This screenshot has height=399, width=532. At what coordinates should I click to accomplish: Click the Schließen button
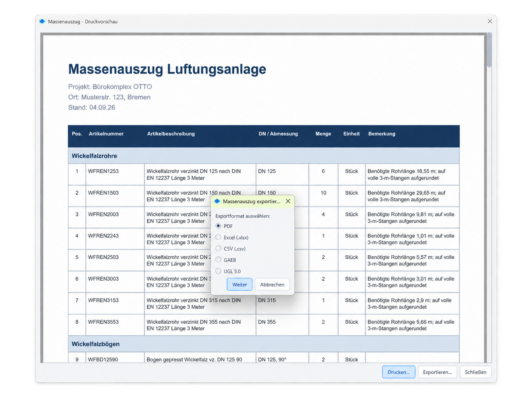475,372
